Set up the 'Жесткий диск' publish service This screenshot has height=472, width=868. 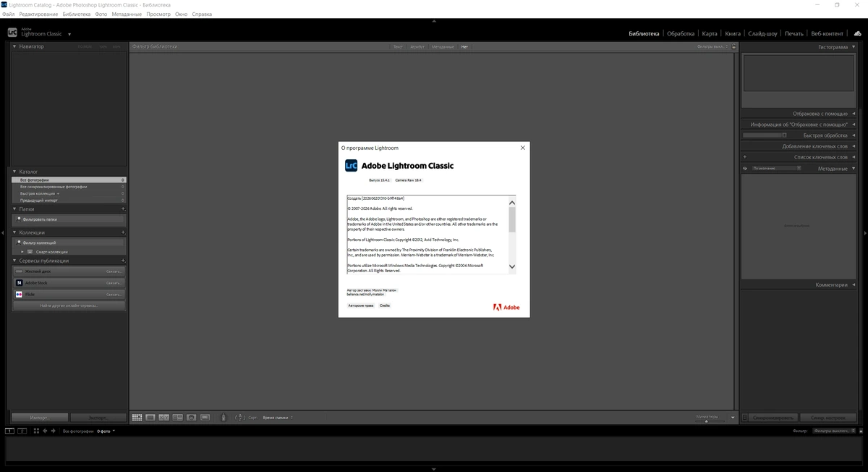[x=69, y=271]
